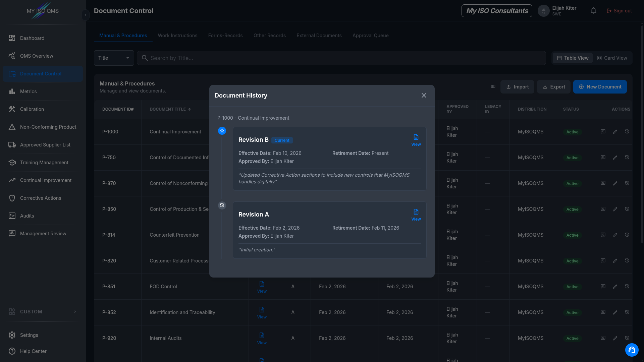Select the Manual & Procedures tab
The height and width of the screenshot is (362, 644).
[x=123, y=36]
